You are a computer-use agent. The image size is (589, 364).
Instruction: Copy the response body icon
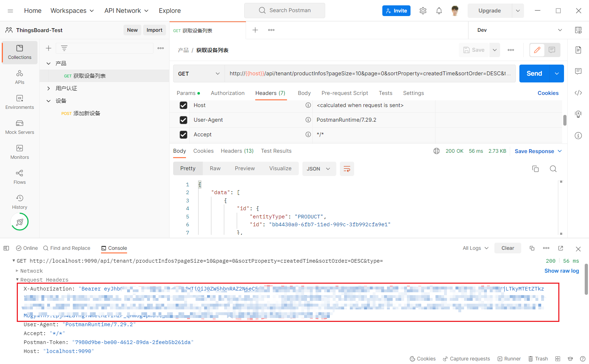(535, 169)
